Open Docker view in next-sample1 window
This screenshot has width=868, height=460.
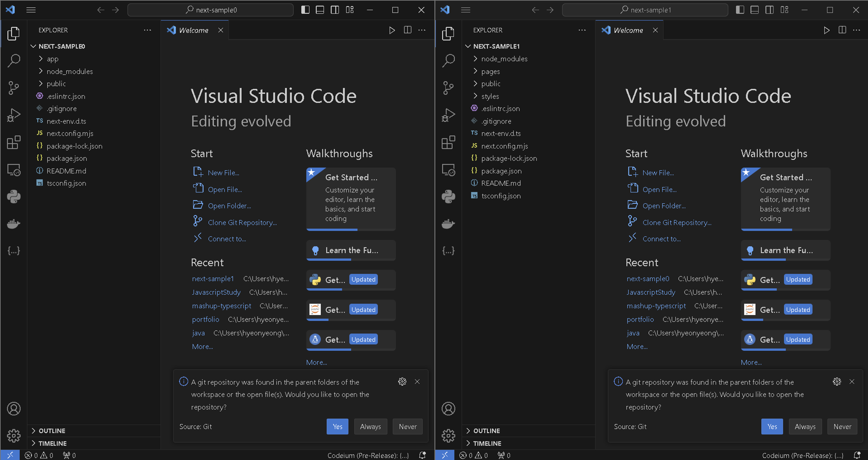[448, 224]
